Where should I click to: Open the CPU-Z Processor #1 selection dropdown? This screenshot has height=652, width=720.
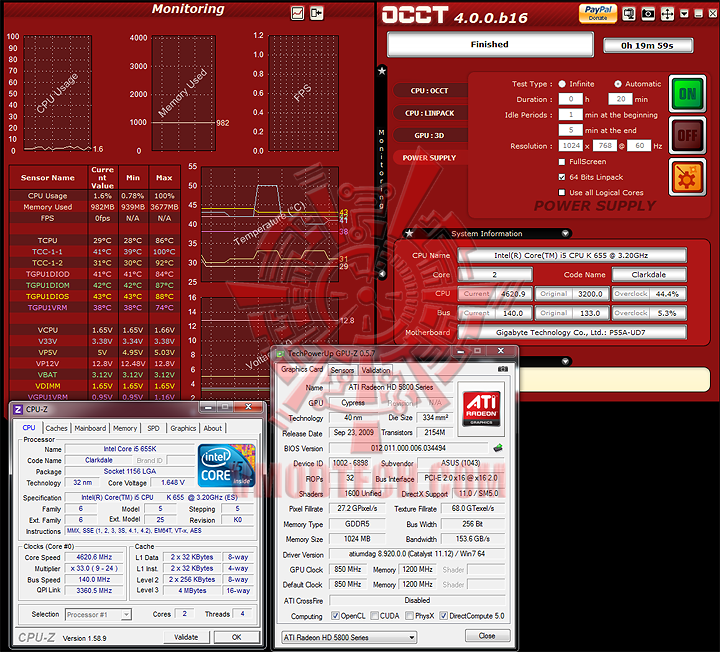coord(98,614)
